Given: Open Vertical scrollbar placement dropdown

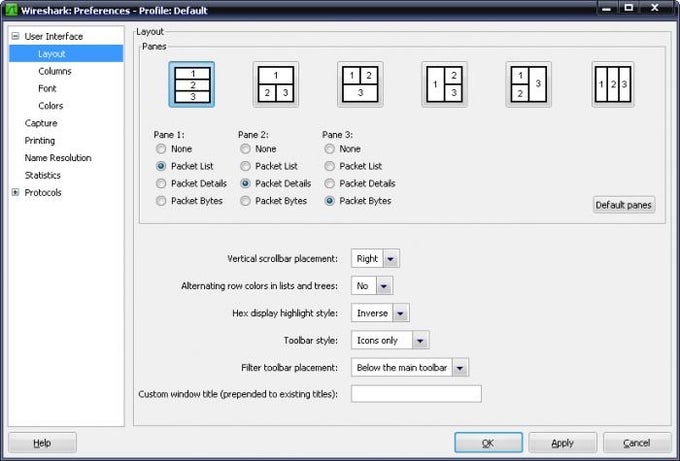Looking at the screenshot, I should click(x=375, y=259).
